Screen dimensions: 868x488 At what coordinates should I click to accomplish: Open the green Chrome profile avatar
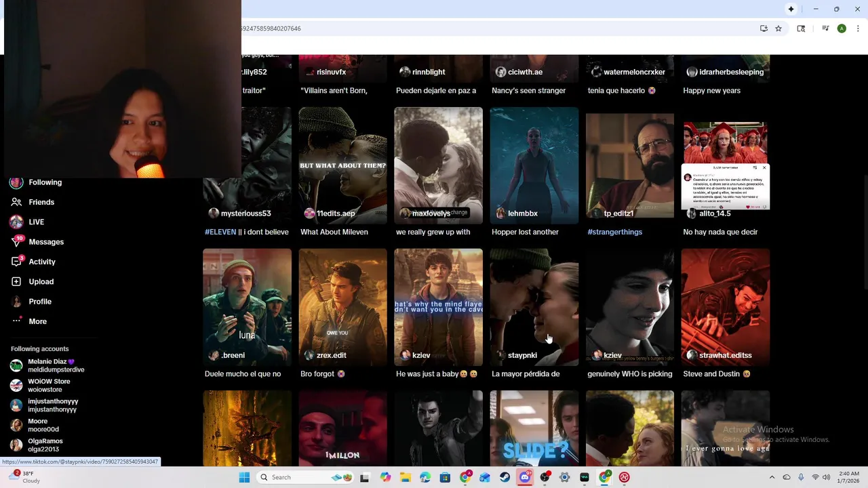842,28
